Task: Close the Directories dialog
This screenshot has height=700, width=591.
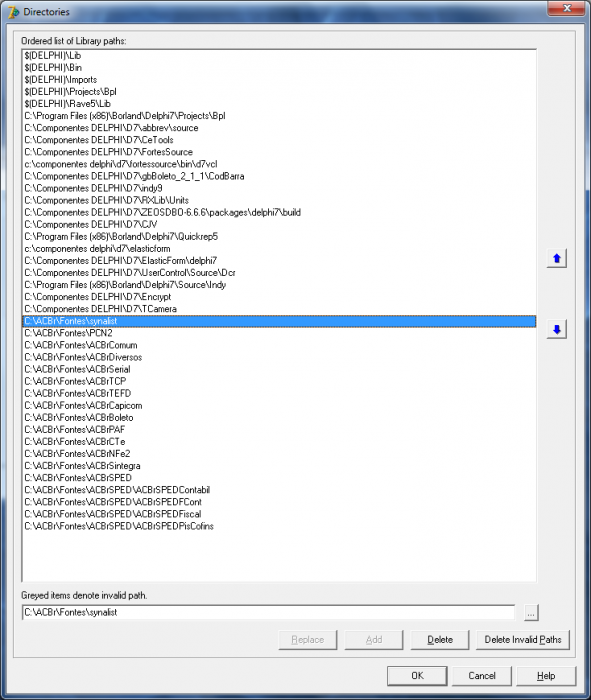Action: pos(566,8)
